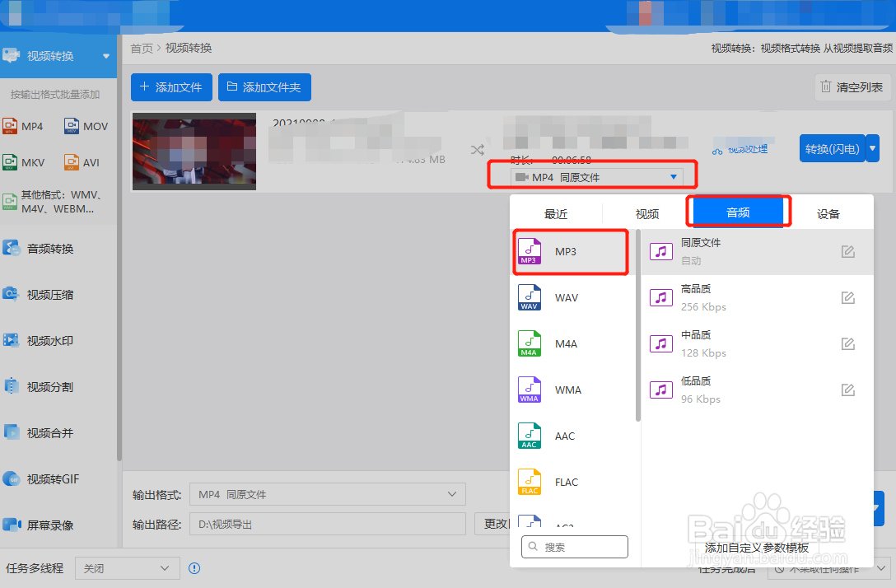
Task: Click the 添加文件夹 add folder button
Action: click(x=264, y=86)
